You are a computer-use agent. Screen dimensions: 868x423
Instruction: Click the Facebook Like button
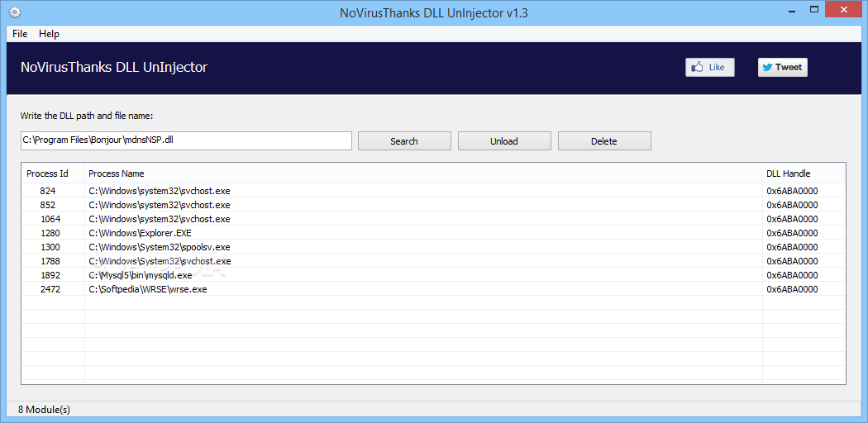pyautogui.click(x=709, y=68)
